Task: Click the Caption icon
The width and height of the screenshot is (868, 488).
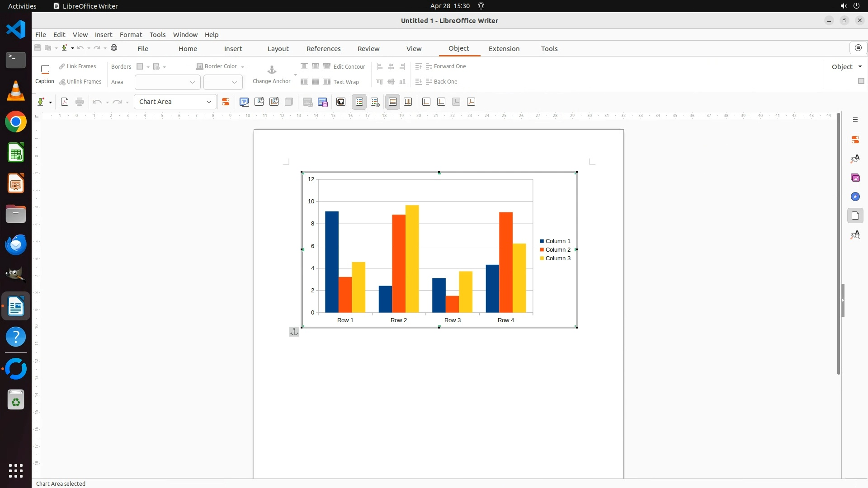Action: (x=45, y=70)
